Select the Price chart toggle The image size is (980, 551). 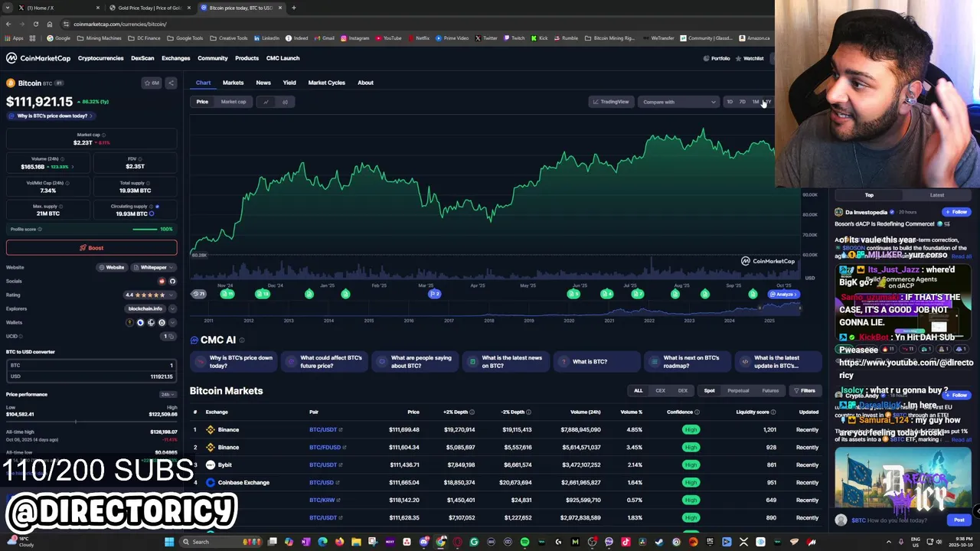[x=202, y=102]
